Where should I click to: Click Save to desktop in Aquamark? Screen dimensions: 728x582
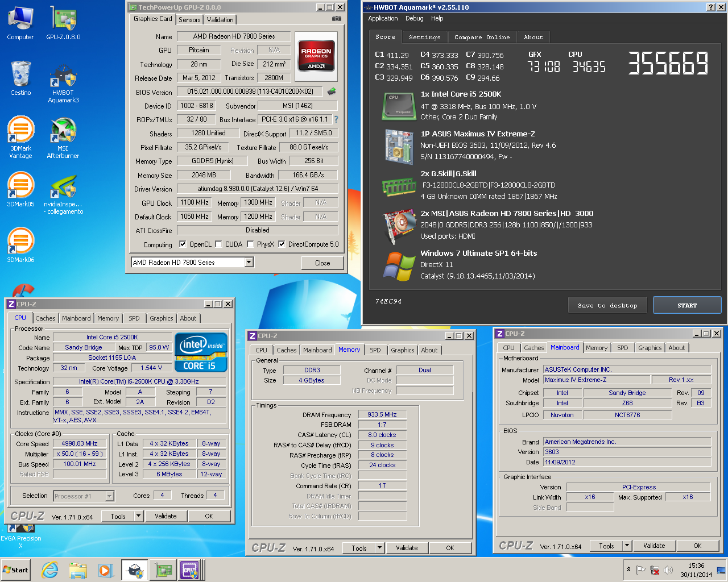607,305
